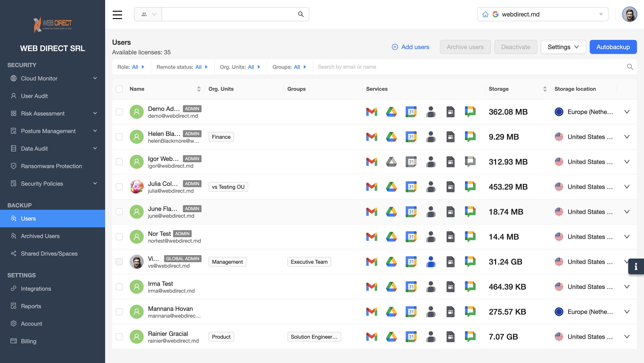The width and height of the screenshot is (644, 363).
Task: Click Contacts icon for vs@webdirect.md
Action: click(430, 262)
